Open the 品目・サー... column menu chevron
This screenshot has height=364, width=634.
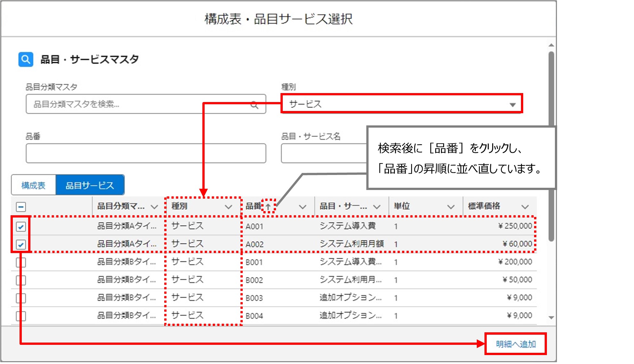click(377, 207)
